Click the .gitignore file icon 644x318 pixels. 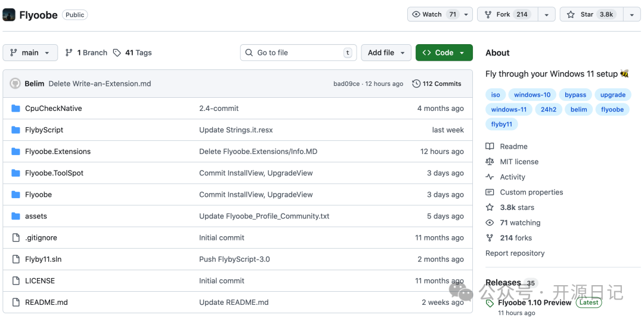click(16, 237)
